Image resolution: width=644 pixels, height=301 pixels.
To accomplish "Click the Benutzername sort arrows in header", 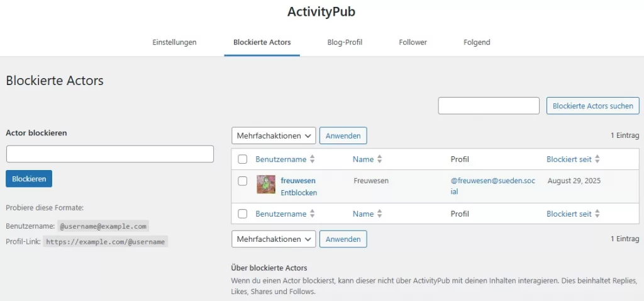I will [312, 159].
